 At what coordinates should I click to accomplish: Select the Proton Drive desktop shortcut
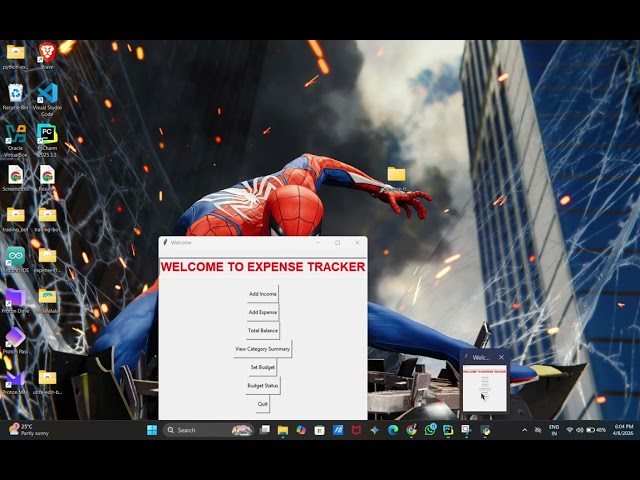coord(16,301)
